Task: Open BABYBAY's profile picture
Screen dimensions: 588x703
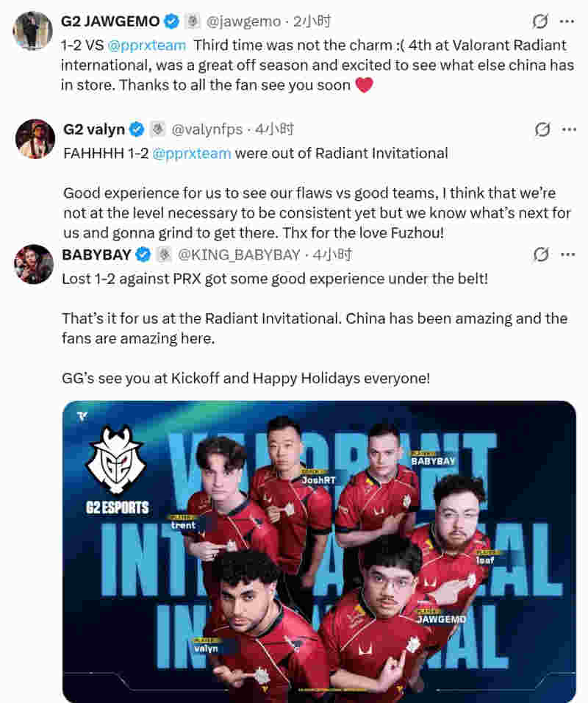Action: (x=34, y=264)
